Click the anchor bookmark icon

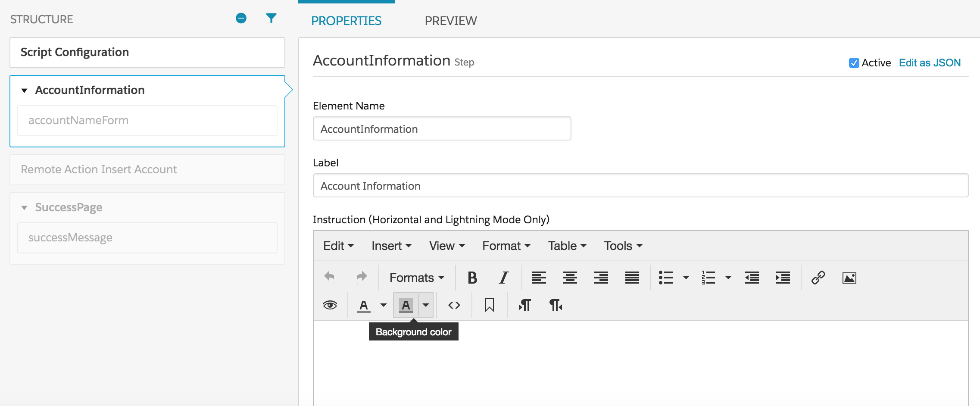coord(489,305)
